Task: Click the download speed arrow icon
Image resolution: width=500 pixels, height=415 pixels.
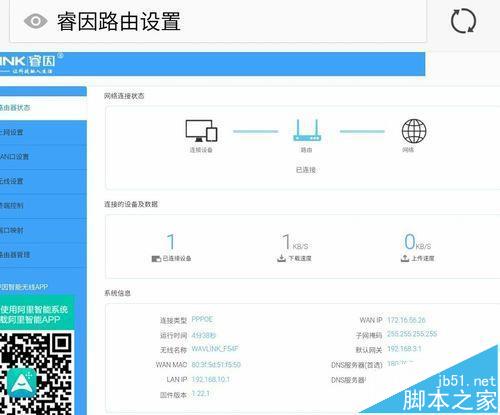Action: pos(282,258)
